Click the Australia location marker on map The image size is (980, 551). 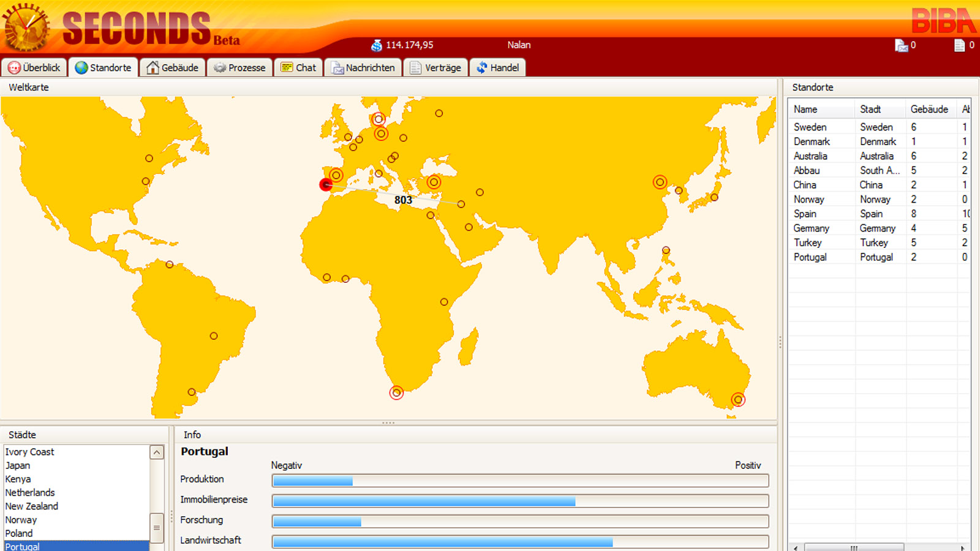click(x=738, y=400)
